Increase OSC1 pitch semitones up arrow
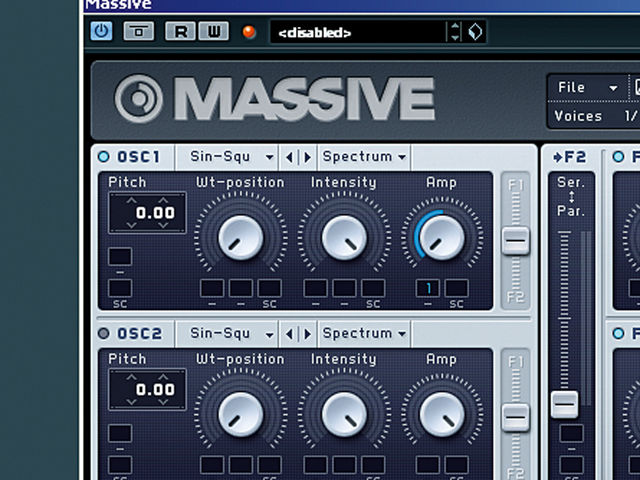Image resolution: width=640 pixels, height=480 pixels. click(131, 200)
